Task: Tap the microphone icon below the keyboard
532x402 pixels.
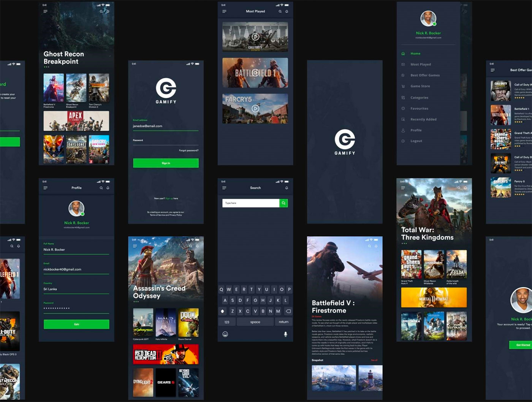Action: [x=285, y=334]
